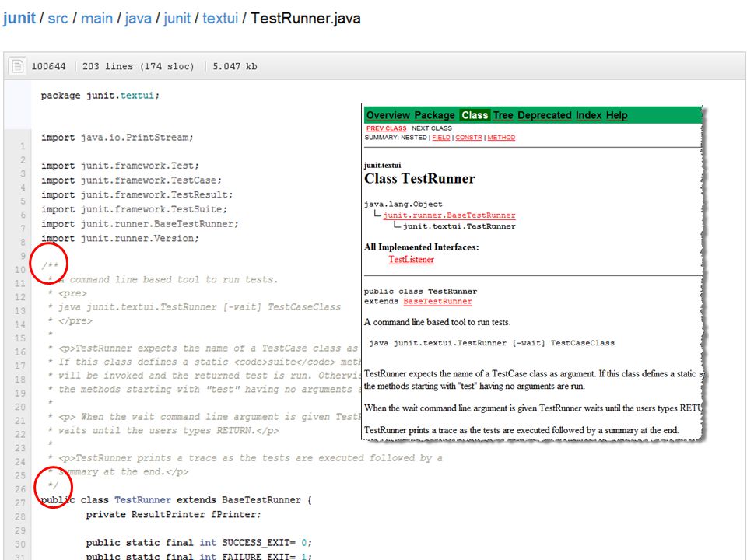This screenshot has width=747, height=560.
Task: Open the Index tab in Javadoc navbar
Action: click(589, 115)
